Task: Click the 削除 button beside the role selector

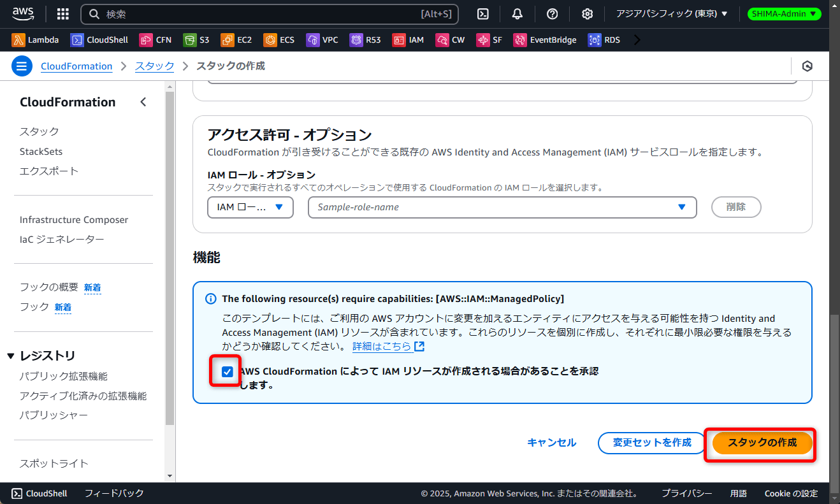Action: click(736, 207)
